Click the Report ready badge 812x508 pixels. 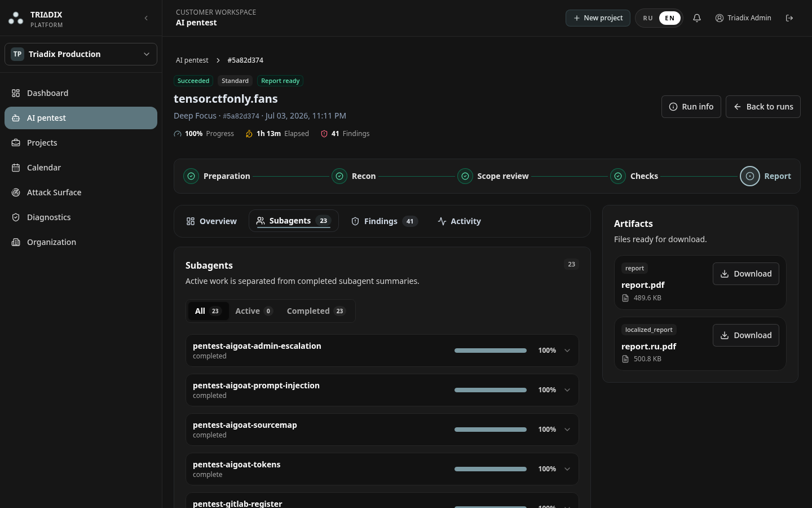[280, 81]
